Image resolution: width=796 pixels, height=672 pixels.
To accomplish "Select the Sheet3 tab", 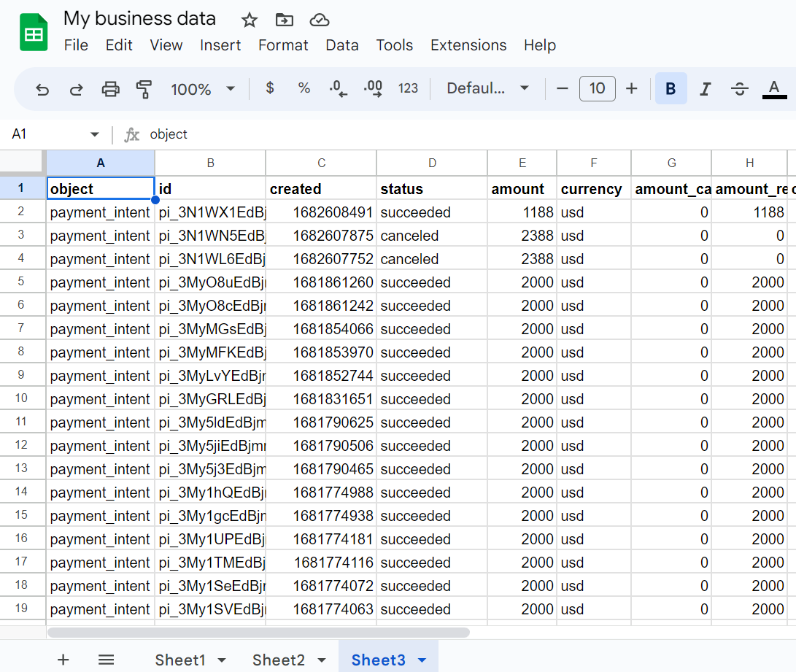I will tap(379, 660).
